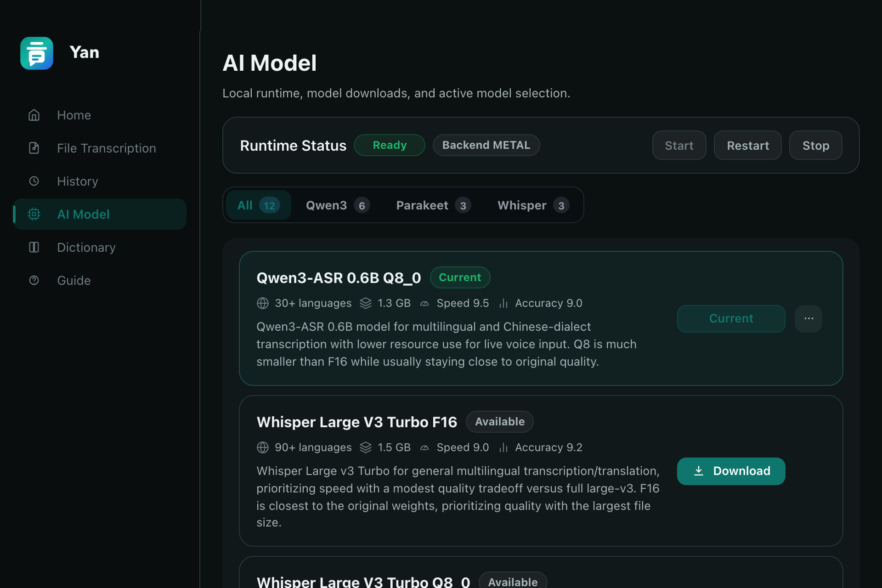Go to File Transcription page

tap(100, 148)
